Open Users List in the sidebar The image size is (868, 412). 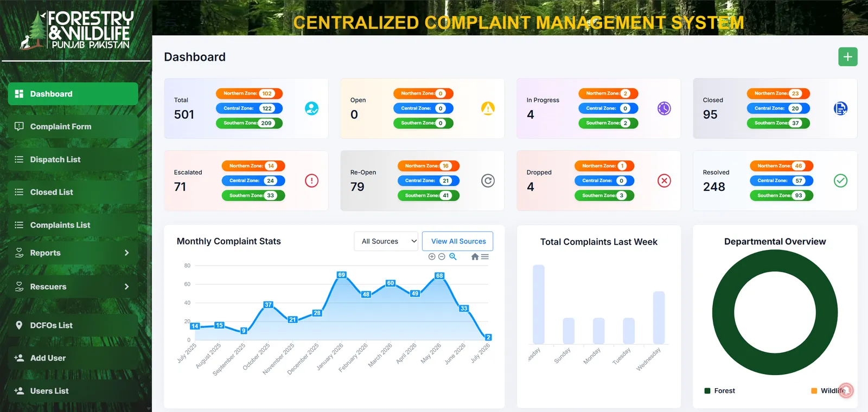point(73,391)
